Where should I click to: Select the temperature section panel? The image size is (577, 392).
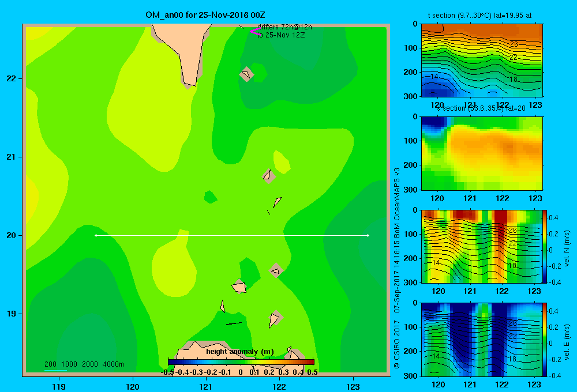(x=482, y=61)
